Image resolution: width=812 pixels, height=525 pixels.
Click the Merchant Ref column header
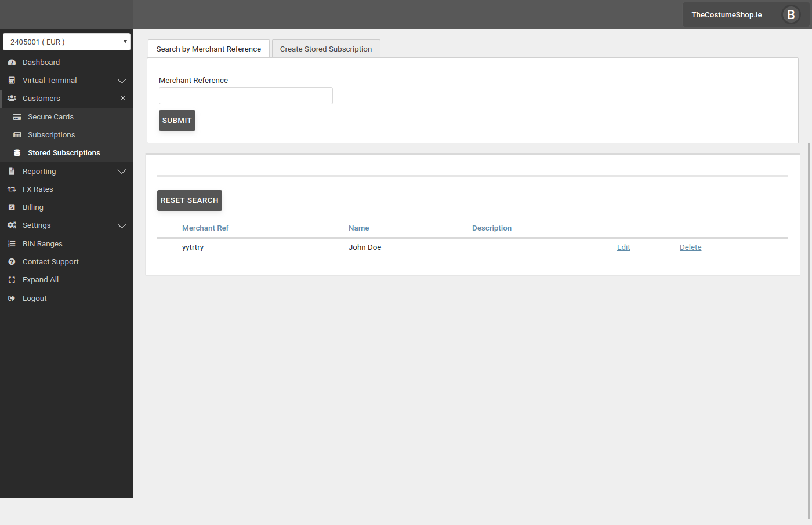click(205, 228)
